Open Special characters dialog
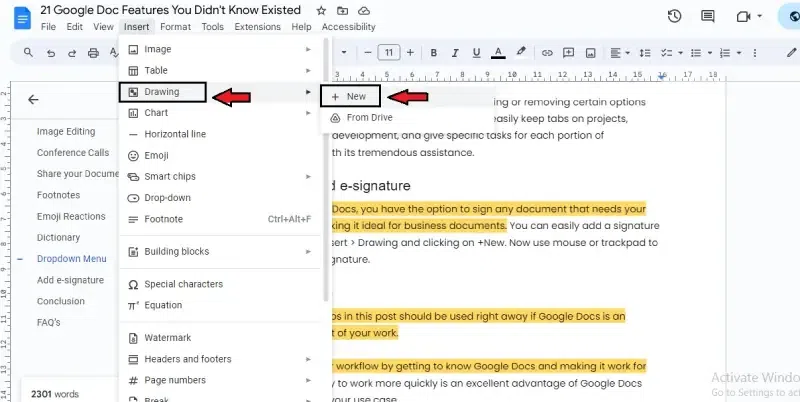Viewport: 800px width, 402px height. click(220, 284)
